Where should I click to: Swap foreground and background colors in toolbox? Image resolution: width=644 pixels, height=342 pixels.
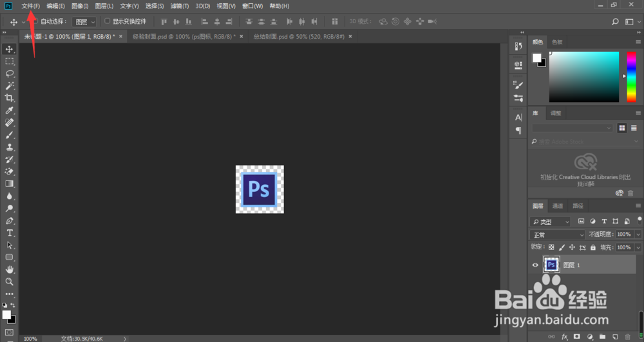(13, 305)
